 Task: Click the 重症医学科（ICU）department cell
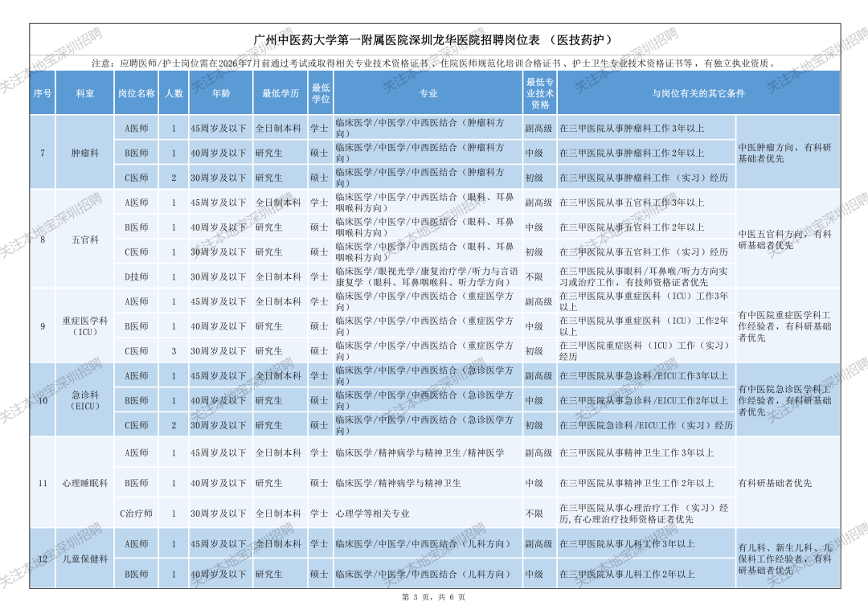84,326
